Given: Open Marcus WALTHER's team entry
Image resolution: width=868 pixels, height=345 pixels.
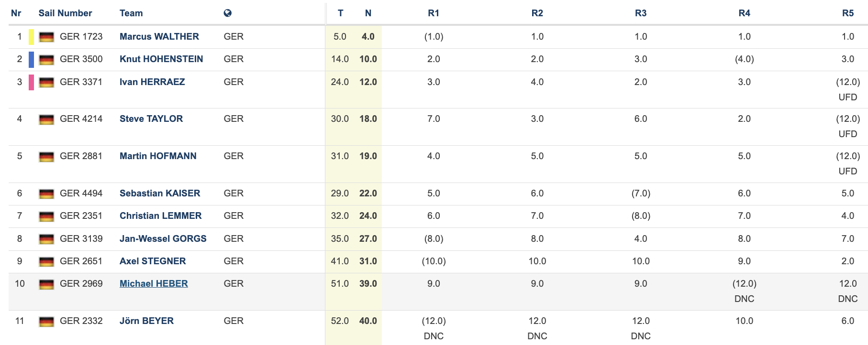Looking at the screenshot, I should pyautogui.click(x=159, y=36).
